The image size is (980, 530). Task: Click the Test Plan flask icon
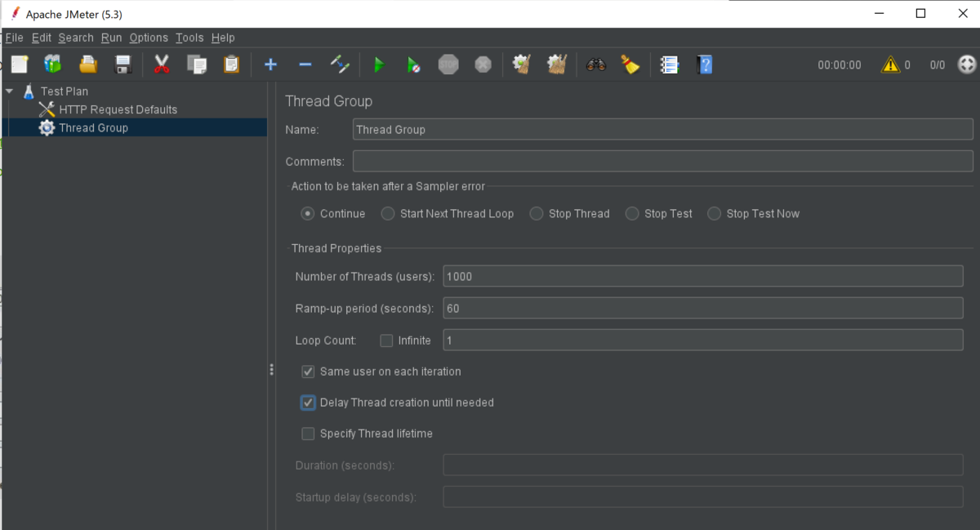click(x=29, y=91)
